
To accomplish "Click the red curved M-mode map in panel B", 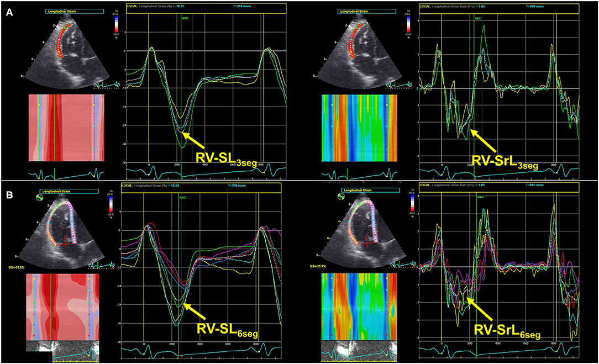I will click(62, 307).
